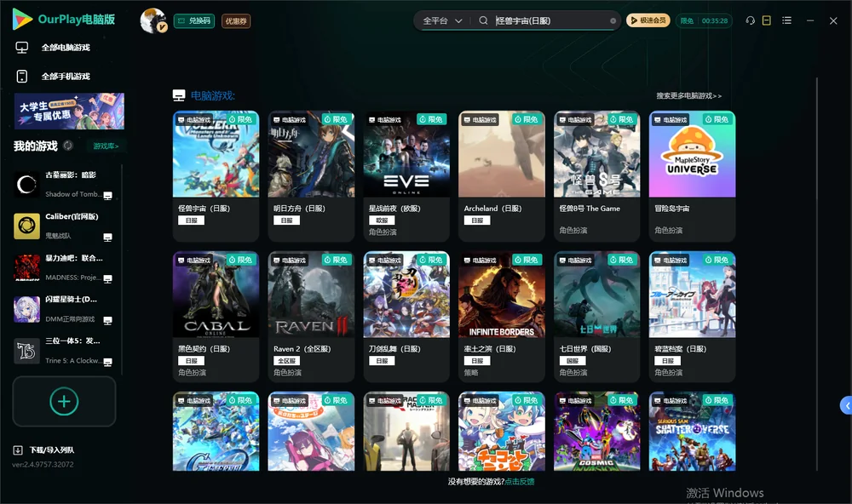
Task: Open 暴力迪吧 MADNESS game entry
Action: point(63,267)
